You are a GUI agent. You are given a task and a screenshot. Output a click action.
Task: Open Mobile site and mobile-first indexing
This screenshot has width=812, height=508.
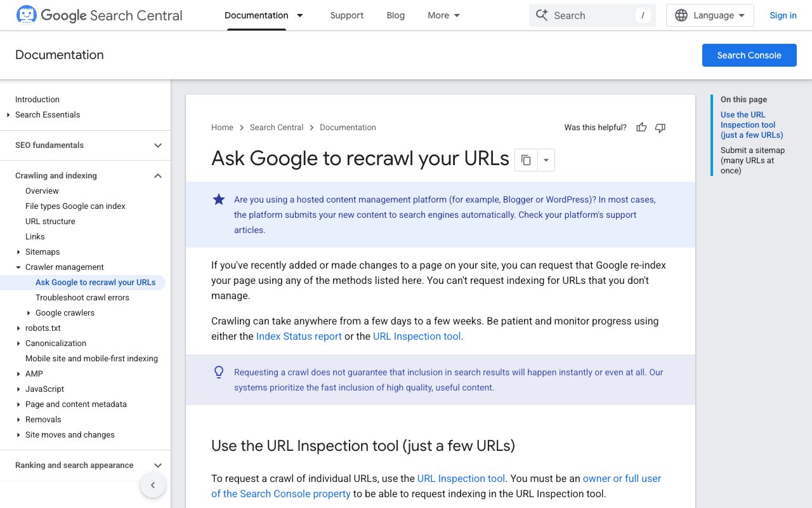[x=91, y=359]
